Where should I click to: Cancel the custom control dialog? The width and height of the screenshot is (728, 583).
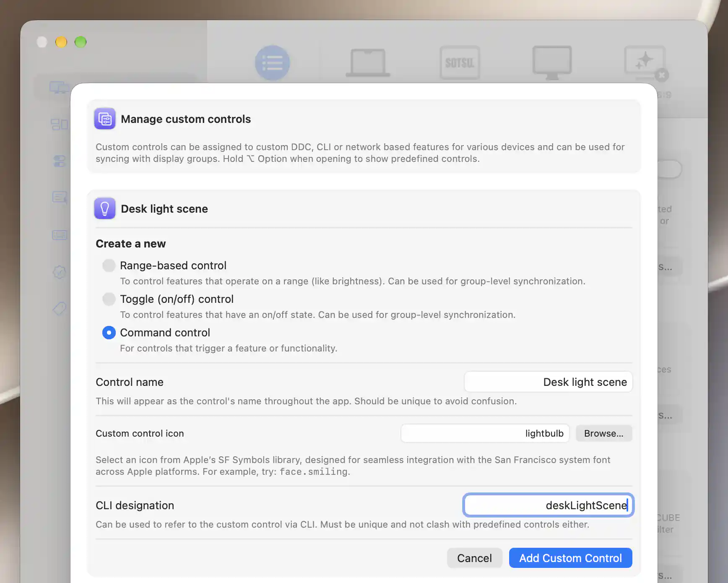pos(474,558)
